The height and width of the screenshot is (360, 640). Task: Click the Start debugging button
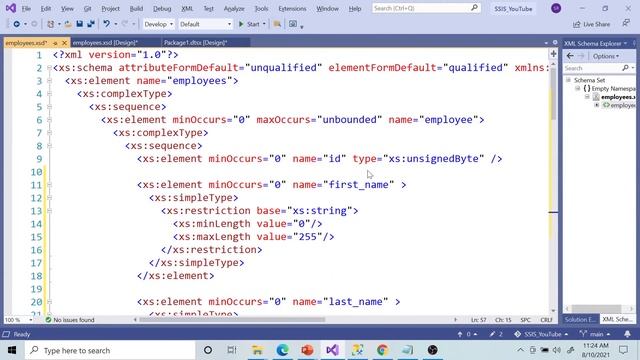pyautogui.click(x=249, y=24)
